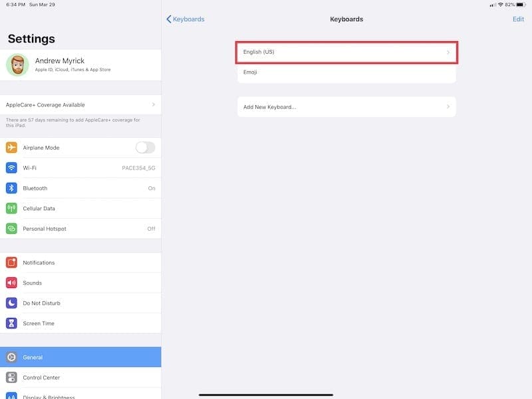Expand English (US) keyboard chevron
The height and width of the screenshot is (399, 532).
tap(448, 53)
